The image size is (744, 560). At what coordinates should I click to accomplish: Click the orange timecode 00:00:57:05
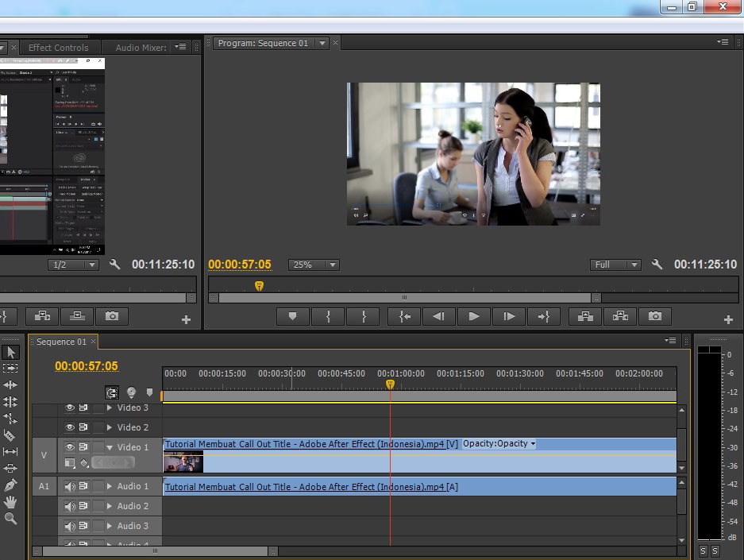tap(238, 264)
